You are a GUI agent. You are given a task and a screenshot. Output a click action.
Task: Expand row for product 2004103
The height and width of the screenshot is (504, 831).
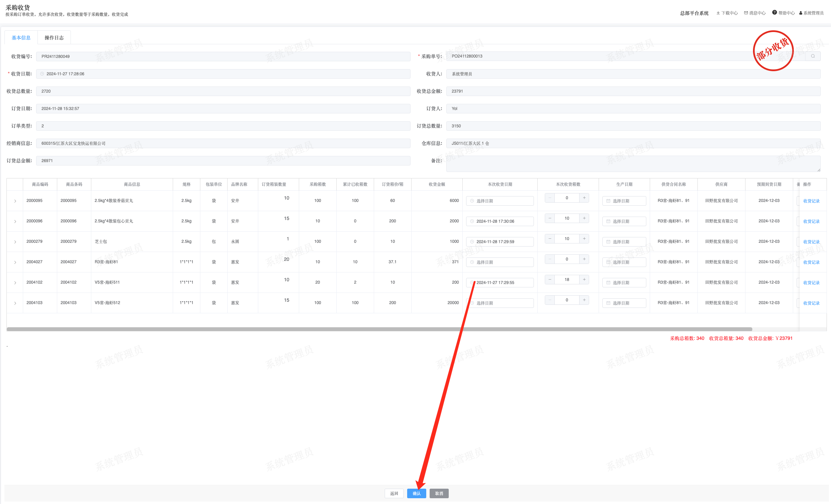pyautogui.click(x=15, y=303)
